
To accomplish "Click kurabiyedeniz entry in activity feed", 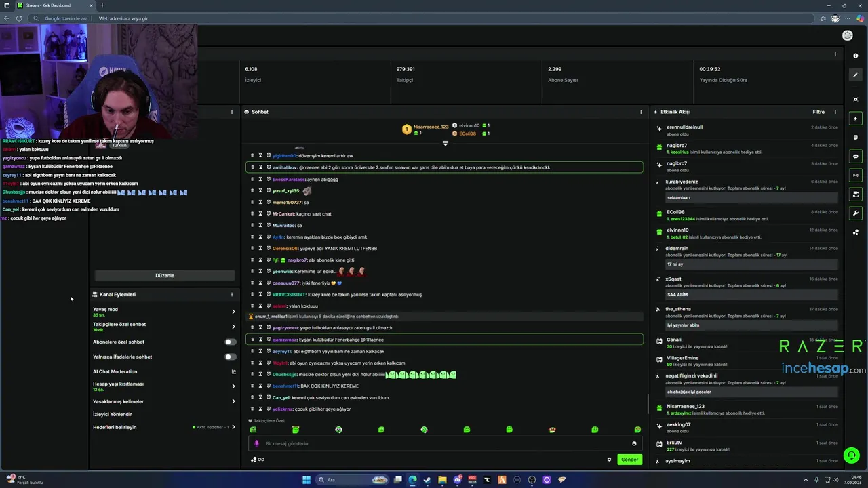I will tap(746, 189).
